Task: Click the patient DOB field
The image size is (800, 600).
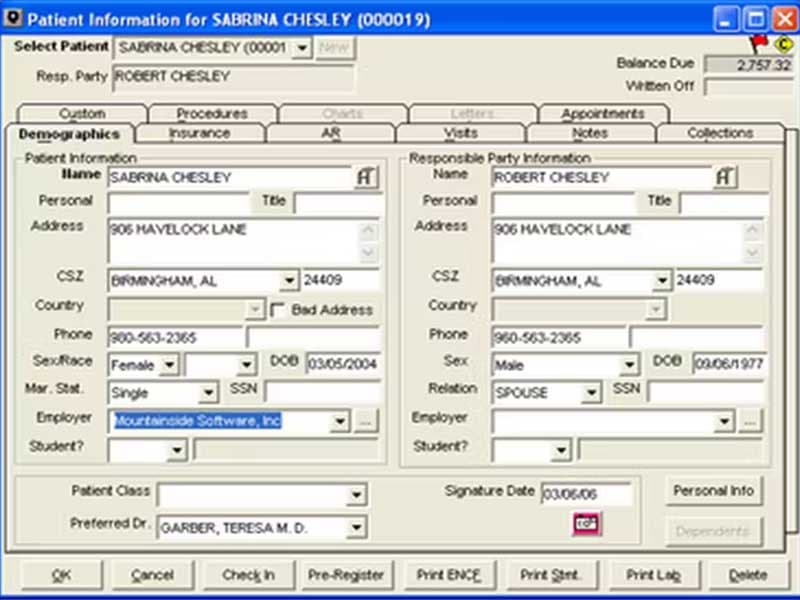Action: (x=343, y=364)
